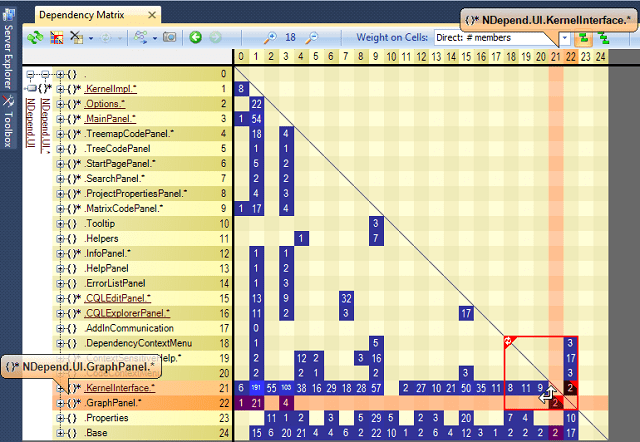Viewport: 640px width, 442px height.
Task: Expand the .Options.* row
Action: (60, 104)
